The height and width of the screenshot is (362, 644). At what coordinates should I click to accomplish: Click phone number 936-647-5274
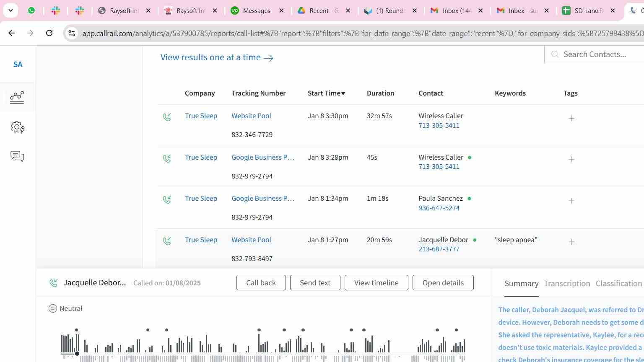[x=439, y=208]
